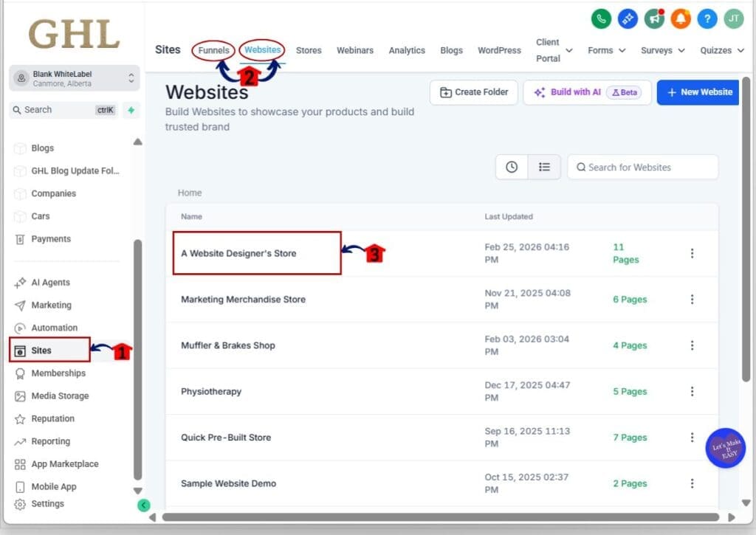Open three-dot menu for Muffler & Brakes Shop

tap(692, 345)
